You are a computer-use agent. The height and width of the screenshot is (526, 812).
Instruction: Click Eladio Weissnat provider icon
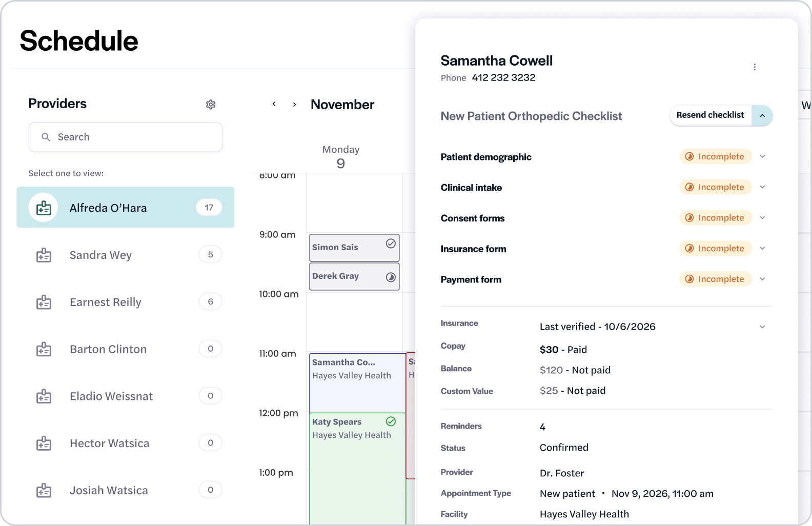coord(44,396)
